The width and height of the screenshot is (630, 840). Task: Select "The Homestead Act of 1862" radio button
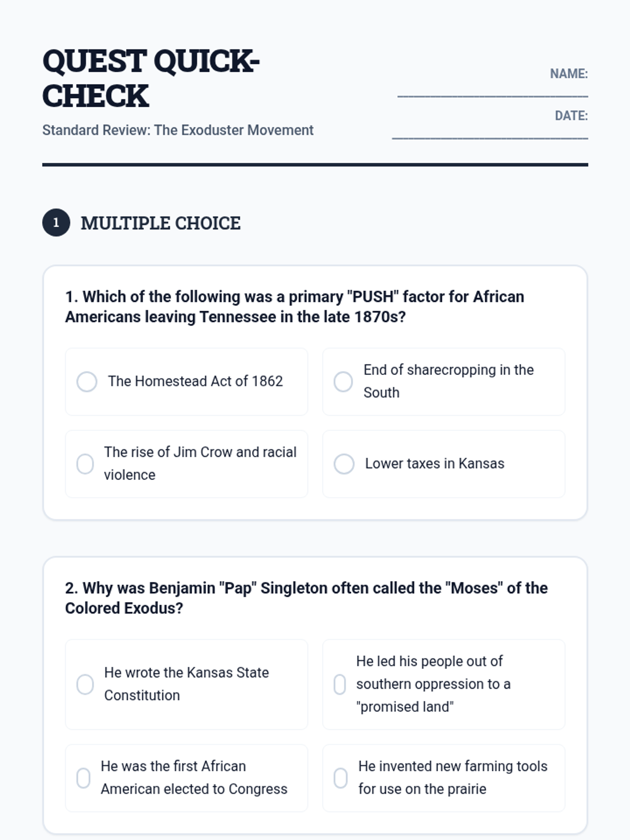[x=87, y=382]
